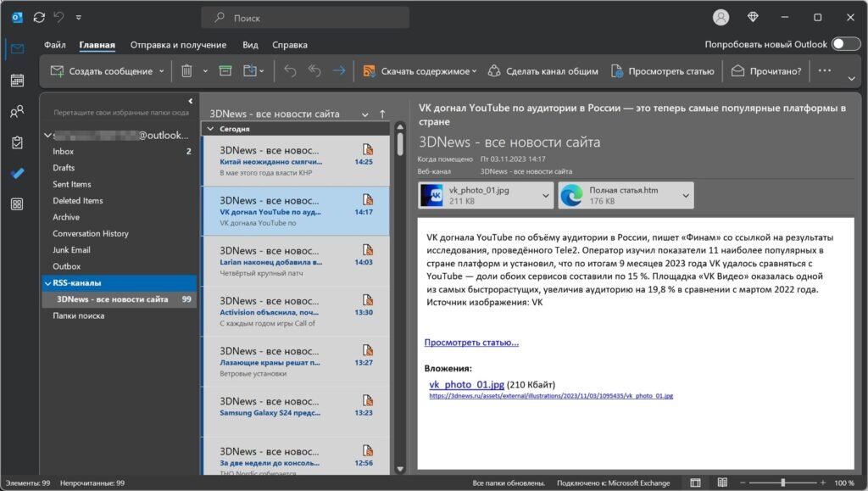Open the 13:30 Activision объяснила message
Image resolution: width=868 pixels, height=491 pixels.
[x=296, y=312]
